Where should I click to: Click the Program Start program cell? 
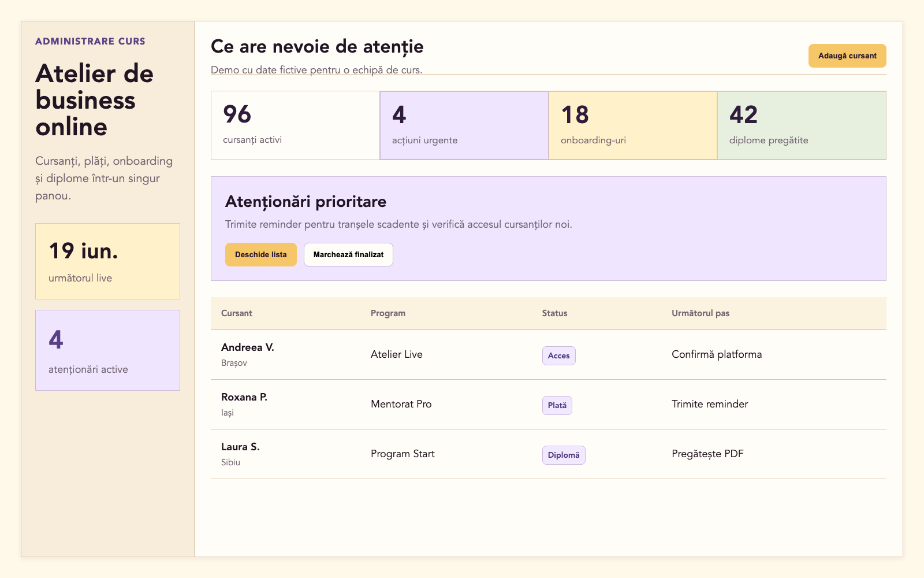click(403, 454)
